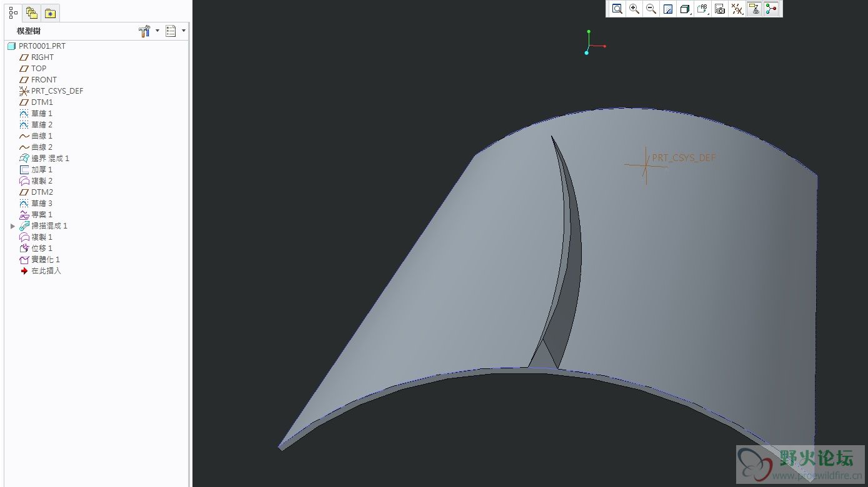Click the 在此插入 insert-here marker
The image size is (868, 487).
coord(41,271)
